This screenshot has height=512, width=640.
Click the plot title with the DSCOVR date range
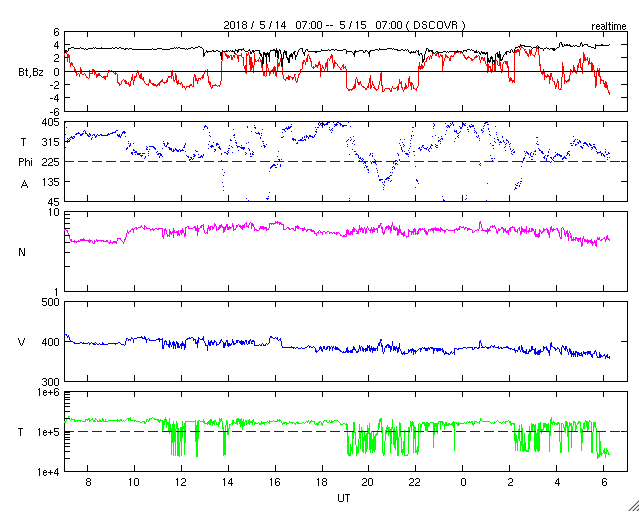click(x=344, y=25)
